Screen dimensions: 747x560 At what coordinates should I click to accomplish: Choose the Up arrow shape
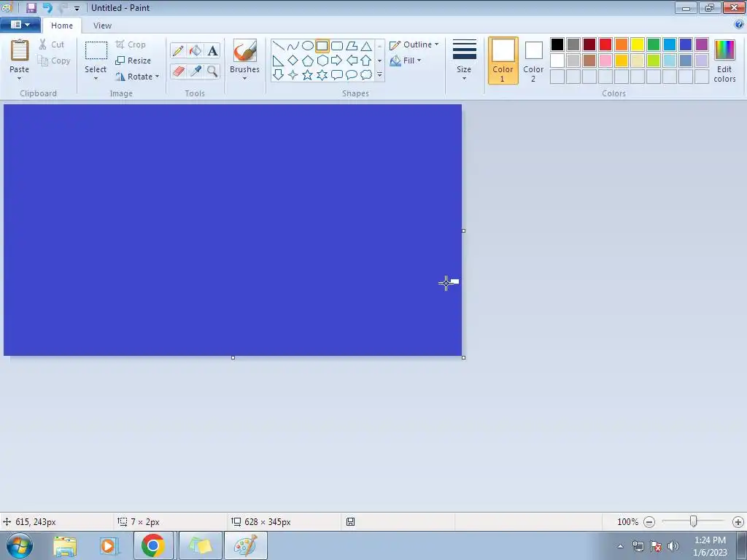(x=366, y=61)
